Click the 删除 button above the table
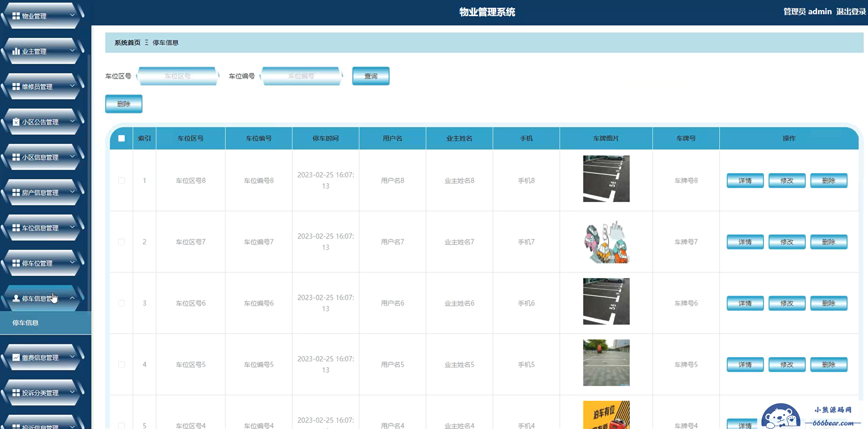The width and height of the screenshot is (868, 429). [x=124, y=104]
